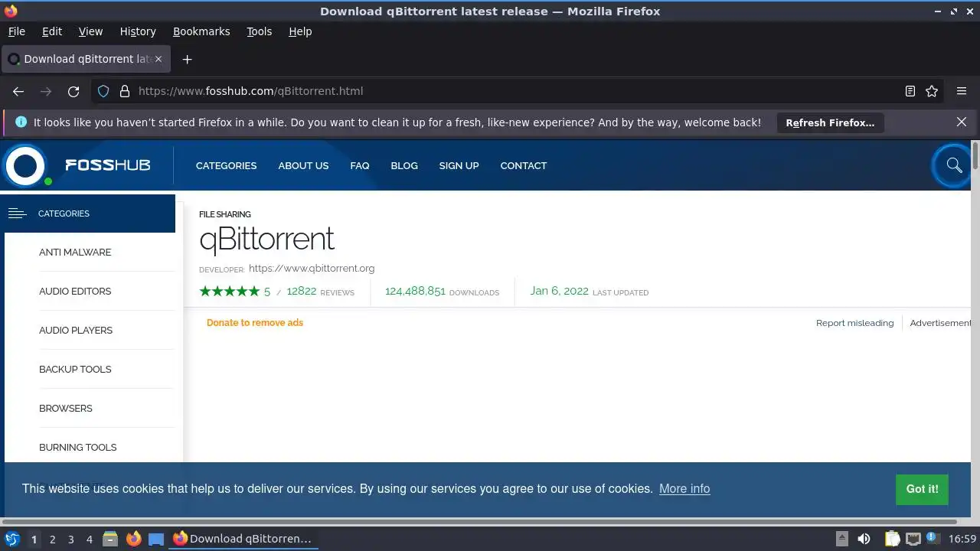
Task: Bookmark this page with the star icon
Action: click(x=932, y=91)
